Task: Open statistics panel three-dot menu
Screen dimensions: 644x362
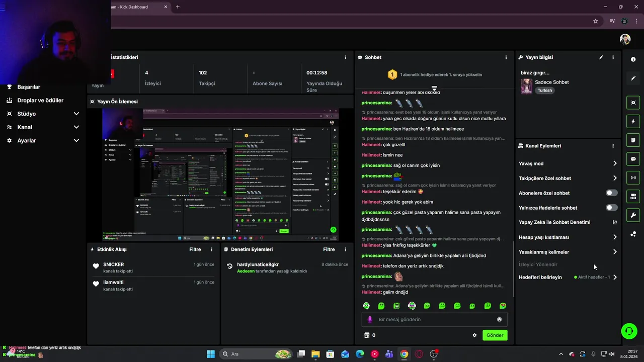Action: coord(345,57)
